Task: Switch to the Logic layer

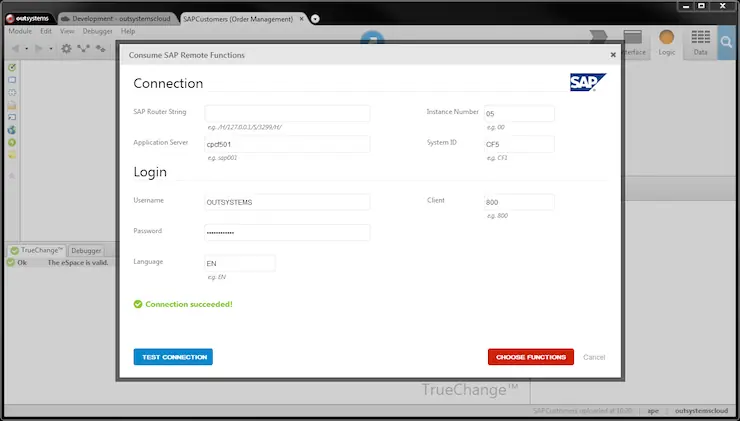Action: pyautogui.click(x=667, y=43)
